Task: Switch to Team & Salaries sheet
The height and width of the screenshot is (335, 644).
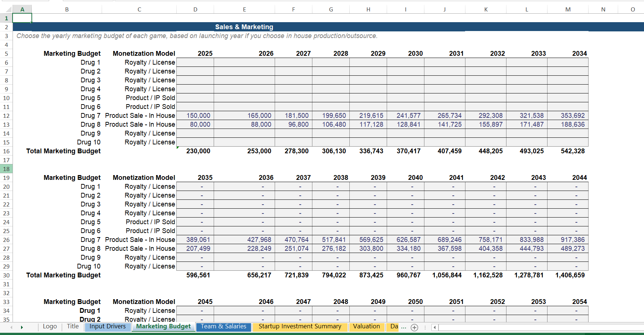Action: tap(224, 327)
